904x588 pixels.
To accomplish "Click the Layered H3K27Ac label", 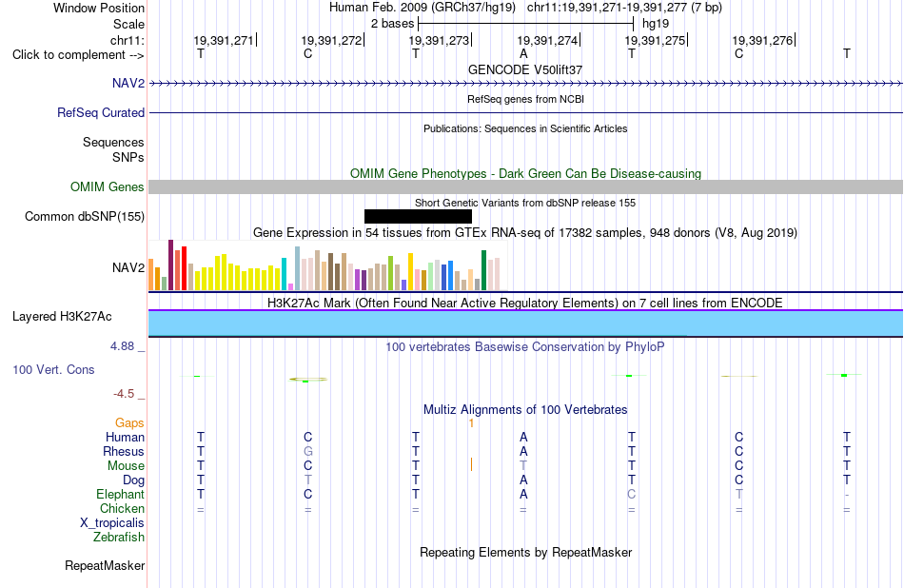I will coord(62,317).
